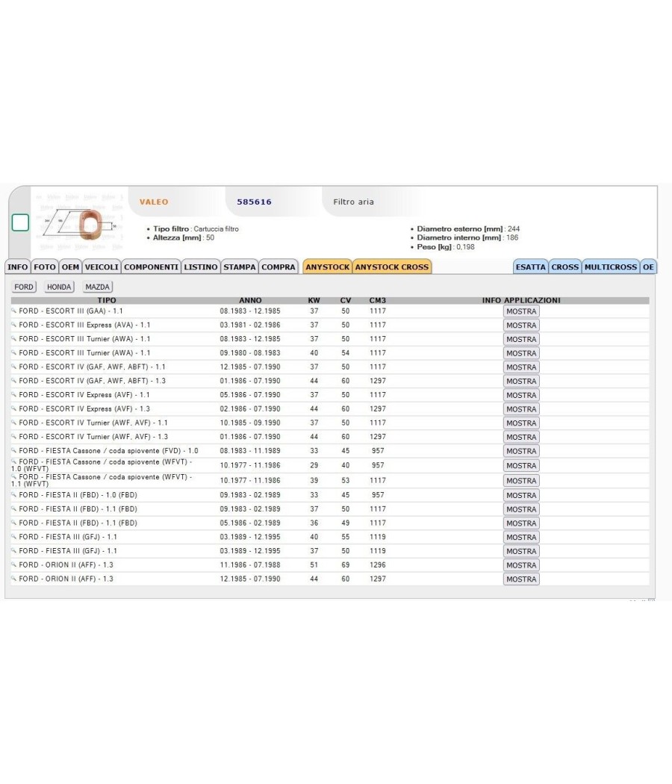
Task: Click MOSTRA for Orion II 12.1985 row
Action: (x=521, y=579)
